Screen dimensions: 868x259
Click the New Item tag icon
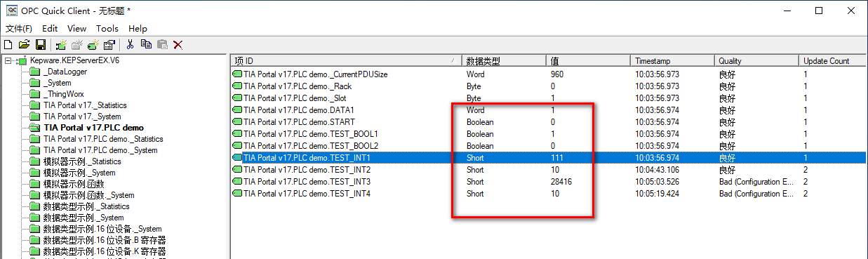tap(93, 44)
